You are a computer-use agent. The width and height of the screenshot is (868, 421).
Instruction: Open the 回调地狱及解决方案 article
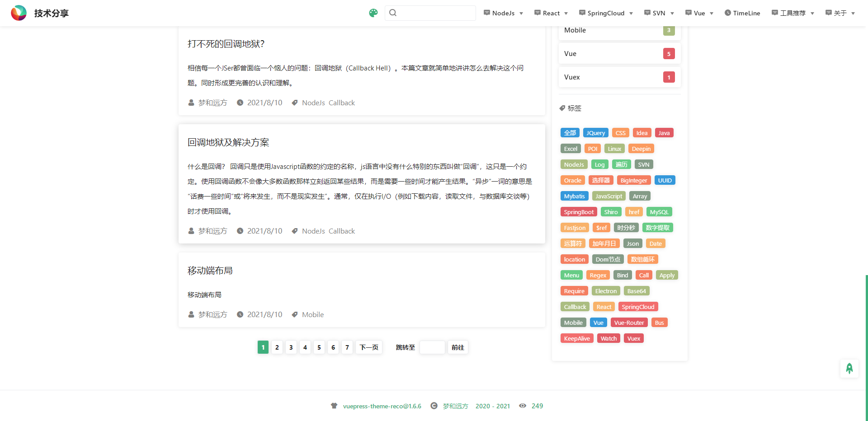click(x=228, y=142)
